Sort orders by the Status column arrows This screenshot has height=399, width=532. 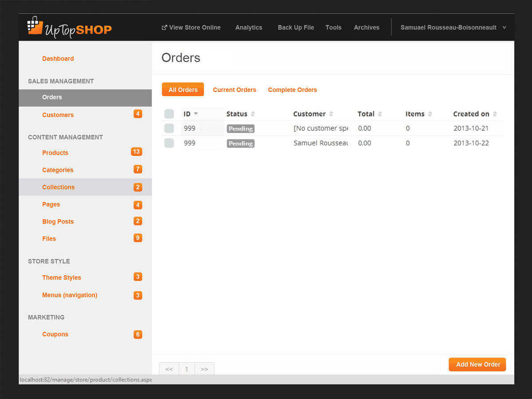click(x=253, y=114)
